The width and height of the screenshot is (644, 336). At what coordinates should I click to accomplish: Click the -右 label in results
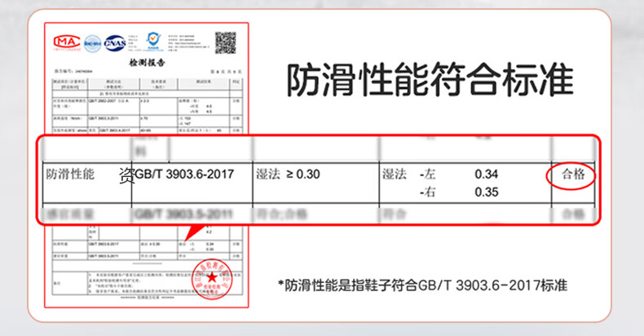click(427, 192)
